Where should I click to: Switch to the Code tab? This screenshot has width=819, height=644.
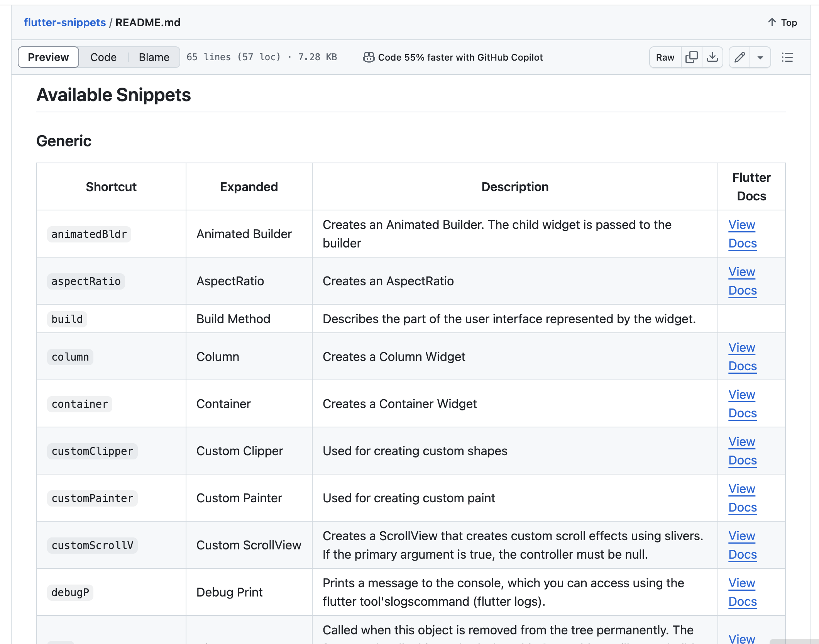(103, 57)
